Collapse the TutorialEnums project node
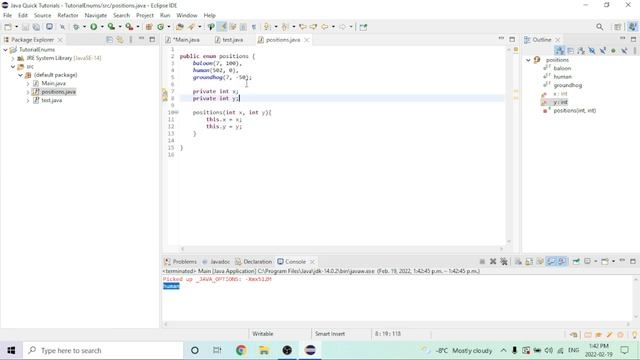This screenshot has width=640, height=360. 5,49
